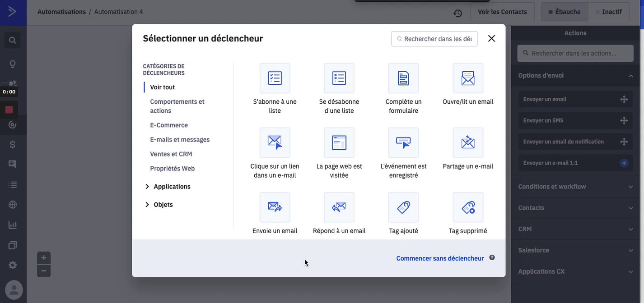The width and height of the screenshot is (644, 303).
Task: Pick the "Partage un e-mail" trigger icon
Action: pos(468,142)
